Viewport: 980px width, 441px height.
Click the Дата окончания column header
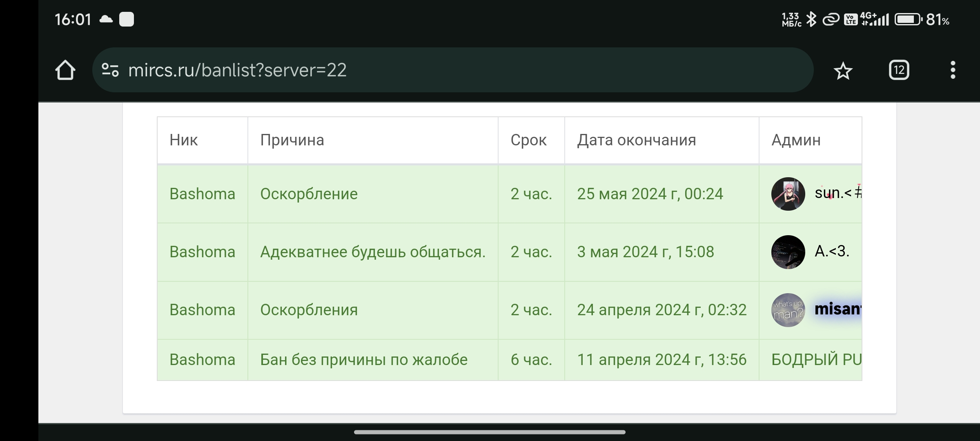636,140
